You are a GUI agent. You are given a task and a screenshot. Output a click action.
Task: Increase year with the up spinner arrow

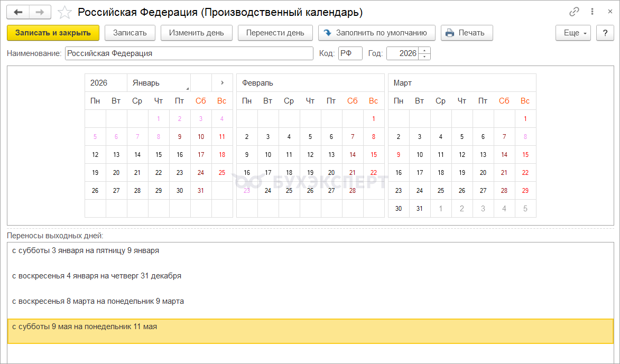[424, 50]
